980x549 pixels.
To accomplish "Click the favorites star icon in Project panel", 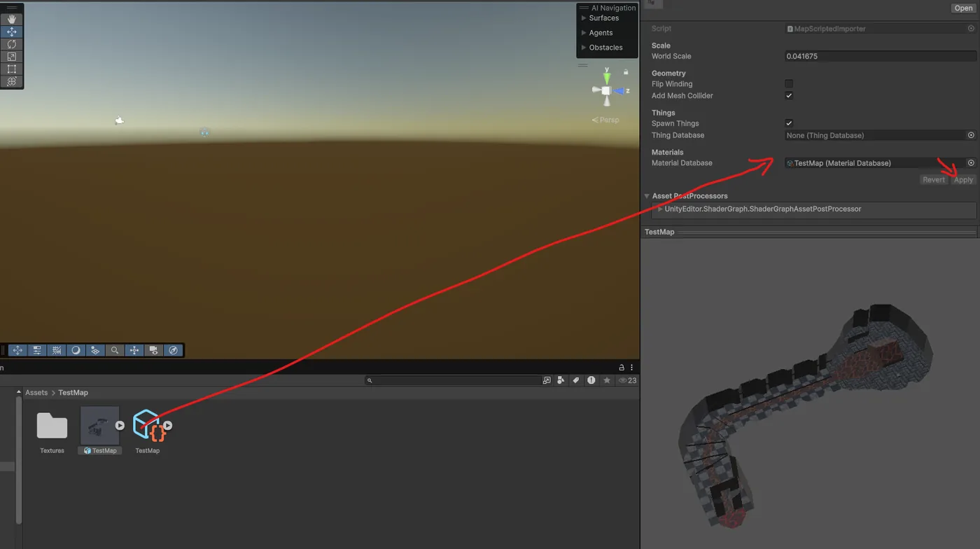I will click(x=607, y=380).
